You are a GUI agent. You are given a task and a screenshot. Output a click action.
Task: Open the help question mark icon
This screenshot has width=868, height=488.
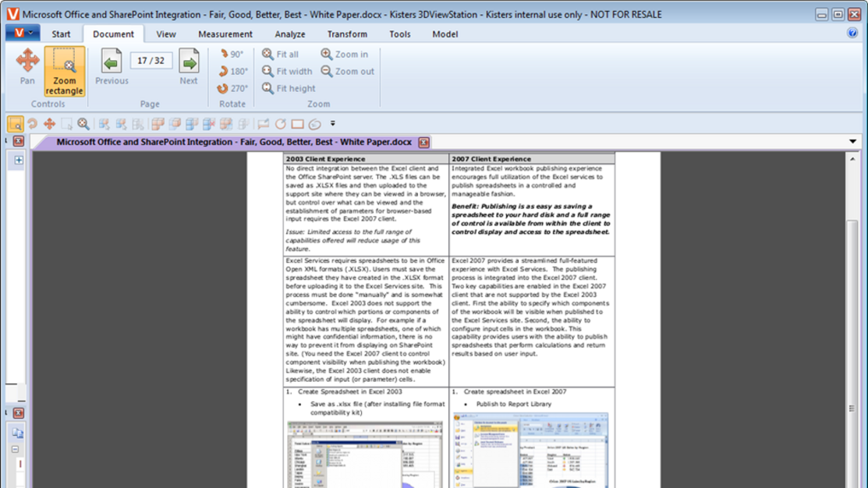(852, 34)
